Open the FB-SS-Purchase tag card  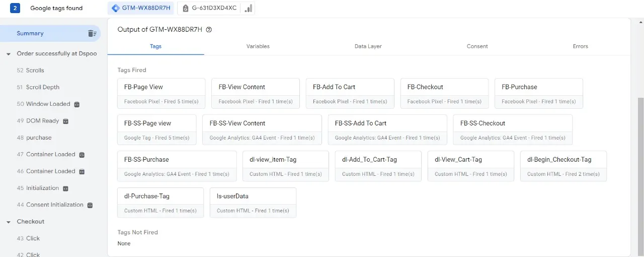coord(177,166)
